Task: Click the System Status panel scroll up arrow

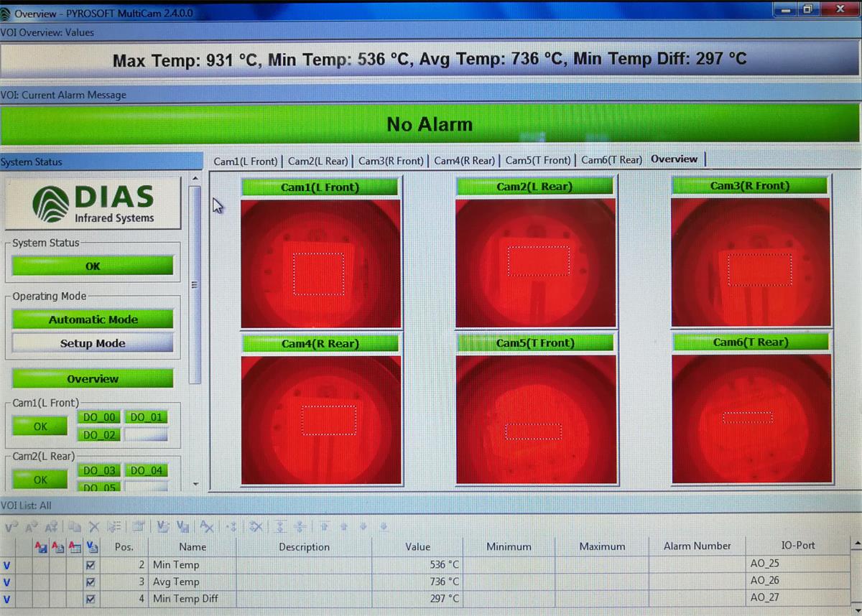Action: (195, 179)
